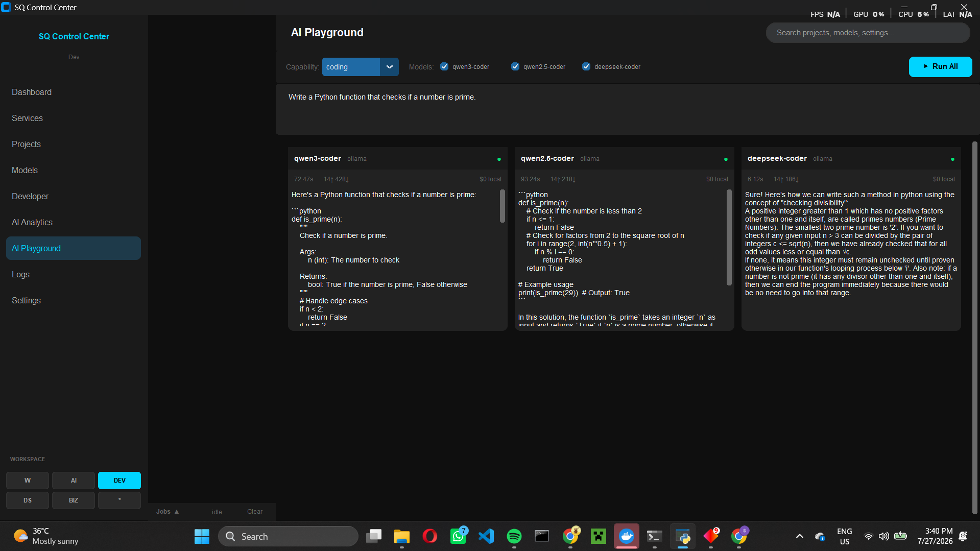Open the red diamond app with badge 9
The height and width of the screenshot is (551, 980).
[711, 536]
